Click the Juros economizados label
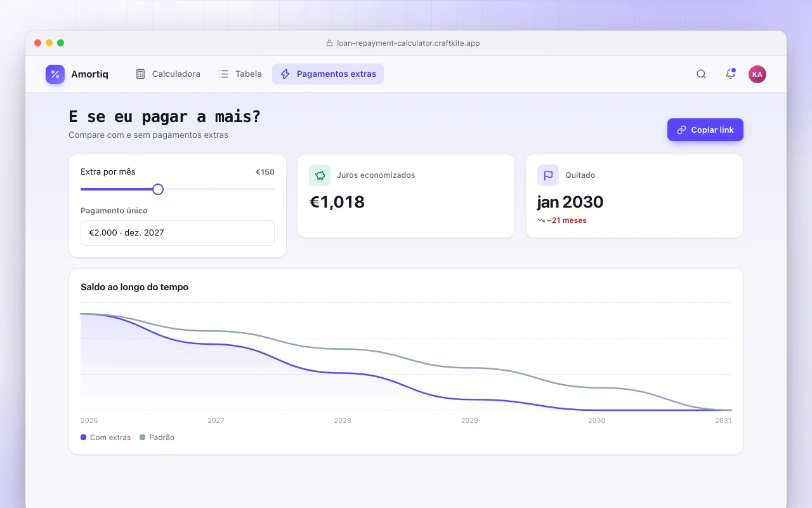 [x=376, y=175]
